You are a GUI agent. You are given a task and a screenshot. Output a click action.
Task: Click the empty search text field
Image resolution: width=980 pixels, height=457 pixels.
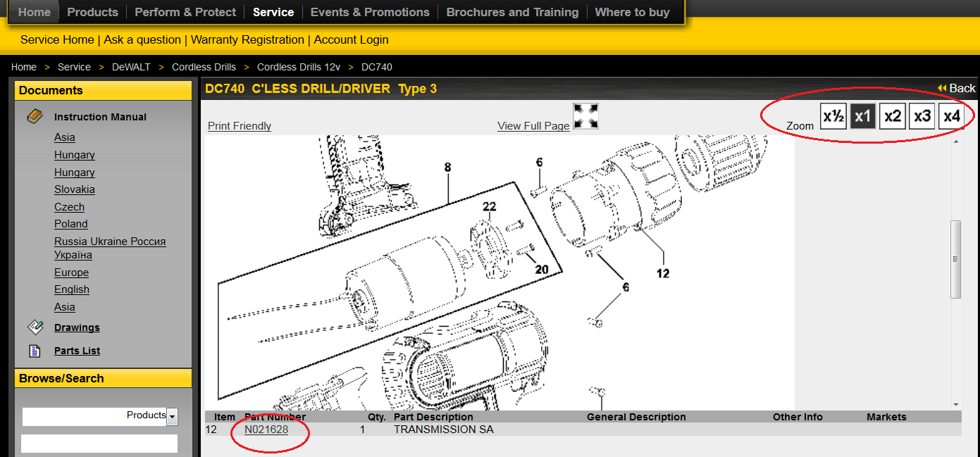[99, 444]
